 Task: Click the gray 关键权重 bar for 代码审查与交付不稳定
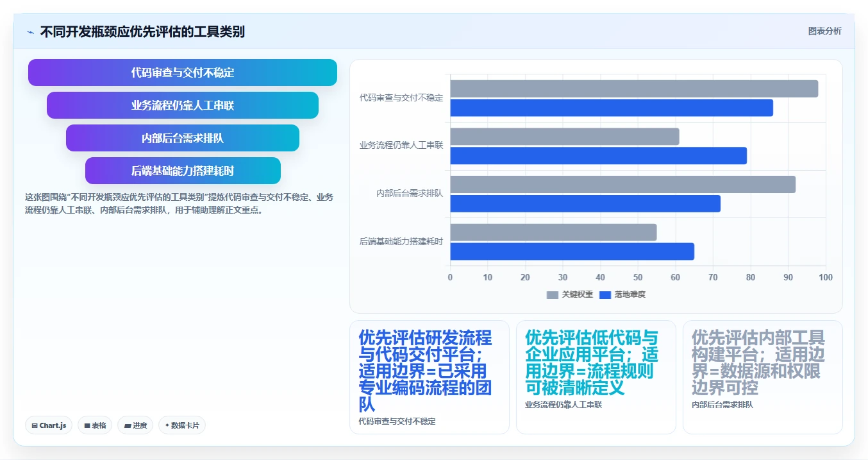[x=634, y=89]
